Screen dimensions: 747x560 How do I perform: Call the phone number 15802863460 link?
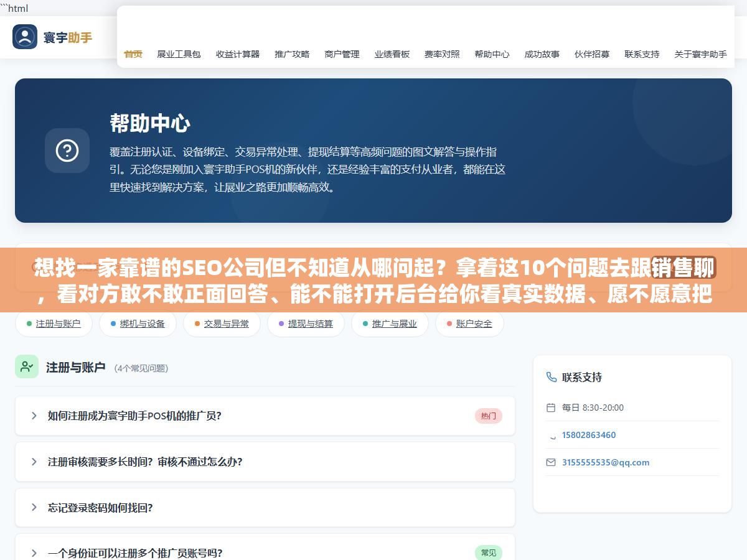point(589,435)
